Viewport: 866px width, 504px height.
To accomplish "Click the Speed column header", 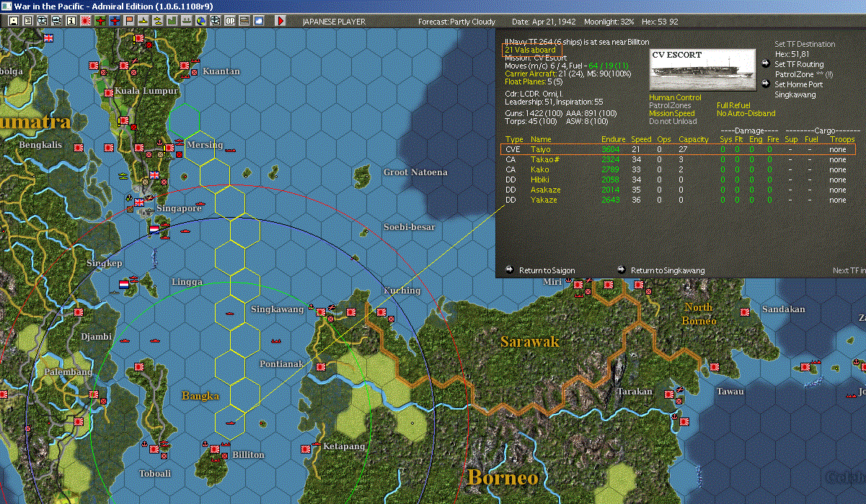I will tap(641, 139).
